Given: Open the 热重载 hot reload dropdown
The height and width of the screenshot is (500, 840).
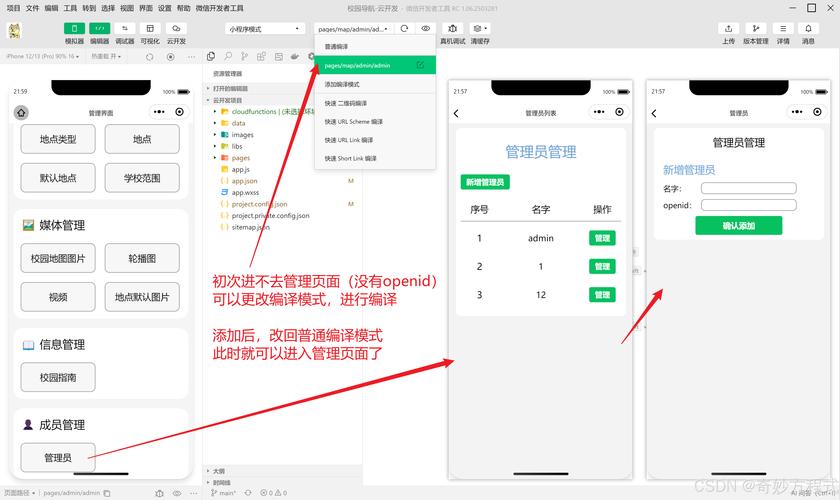Looking at the screenshot, I should click(106, 56).
